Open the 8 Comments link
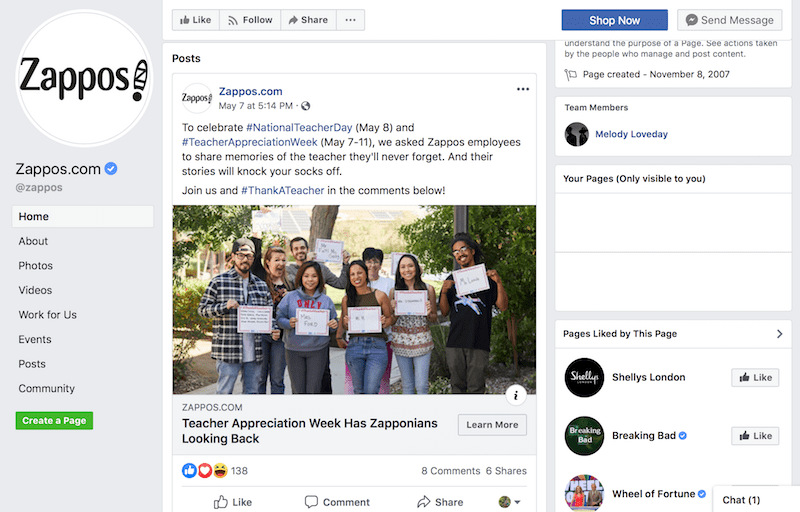The width and height of the screenshot is (800, 512). (x=451, y=471)
